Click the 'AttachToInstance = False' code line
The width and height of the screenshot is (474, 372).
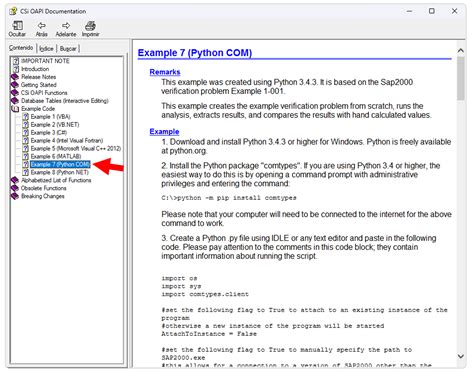click(x=209, y=334)
